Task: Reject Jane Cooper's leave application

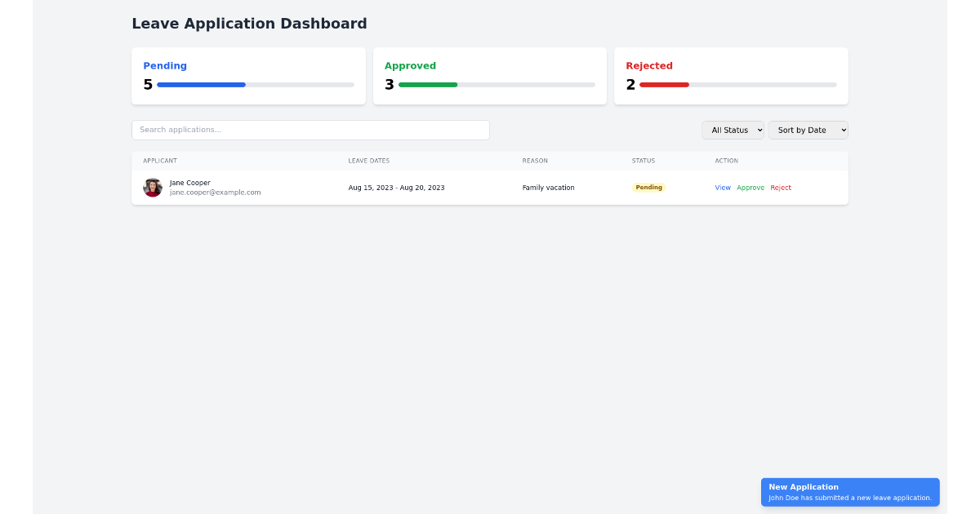Action: pos(781,188)
